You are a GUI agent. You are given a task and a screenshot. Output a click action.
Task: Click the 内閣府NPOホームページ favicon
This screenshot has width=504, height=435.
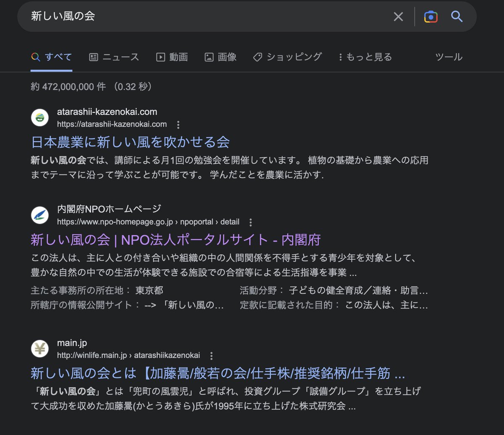tap(40, 215)
